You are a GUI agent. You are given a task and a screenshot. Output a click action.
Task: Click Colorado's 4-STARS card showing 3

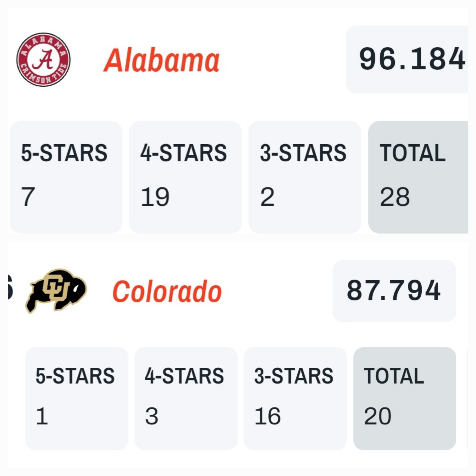point(186,399)
